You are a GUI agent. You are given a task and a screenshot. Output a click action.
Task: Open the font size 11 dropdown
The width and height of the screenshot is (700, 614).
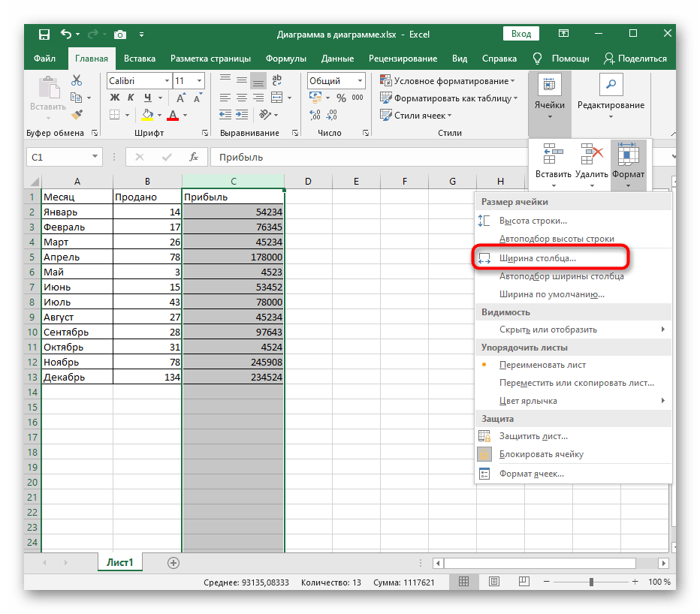click(200, 81)
